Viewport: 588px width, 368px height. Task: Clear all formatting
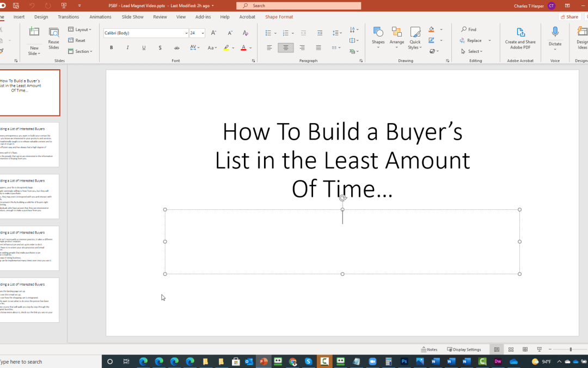pyautogui.click(x=245, y=33)
